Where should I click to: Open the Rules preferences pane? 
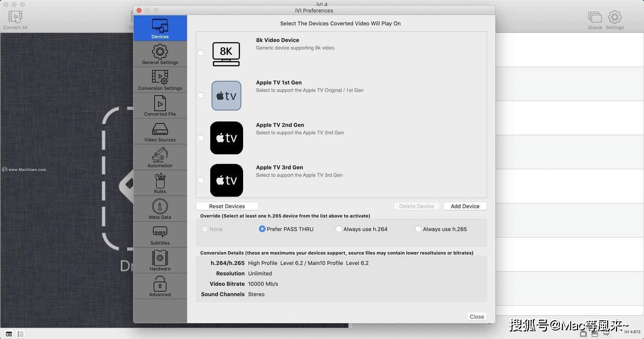pyautogui.click(x=160, y=183)
